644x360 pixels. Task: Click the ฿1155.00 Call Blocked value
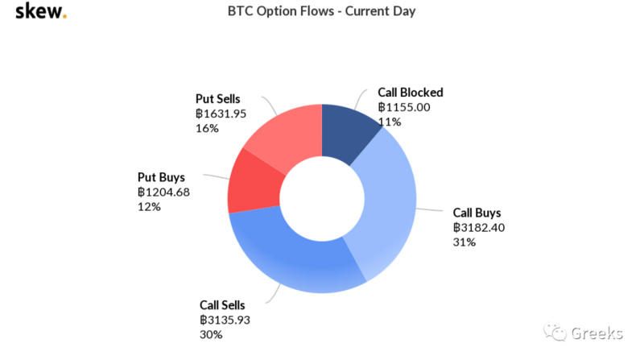pyautogui.click(x=406, y=107)
